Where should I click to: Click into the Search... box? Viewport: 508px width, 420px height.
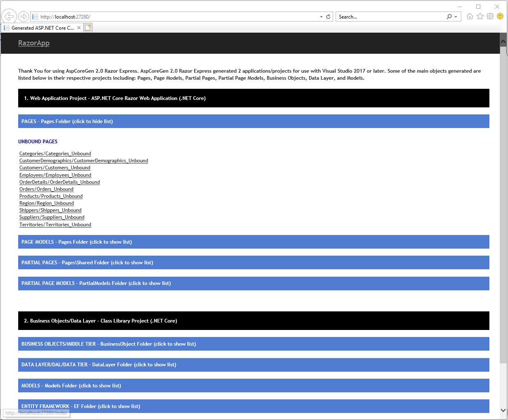(391, 17)
